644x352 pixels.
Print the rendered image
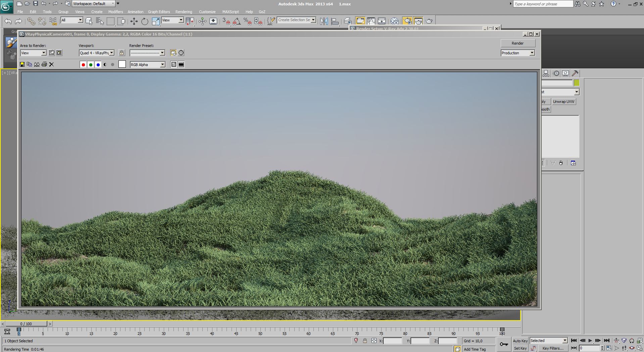(44, 64)
